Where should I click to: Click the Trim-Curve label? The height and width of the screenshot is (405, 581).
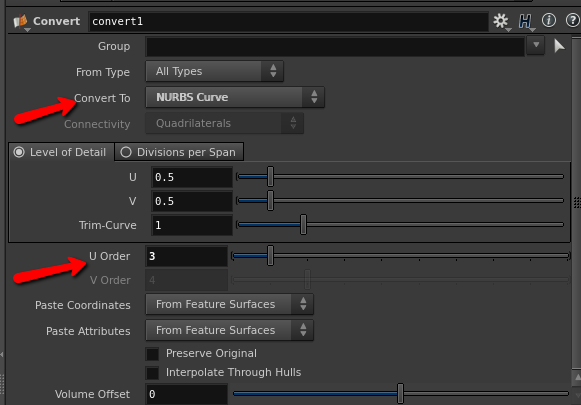[108, 225]
